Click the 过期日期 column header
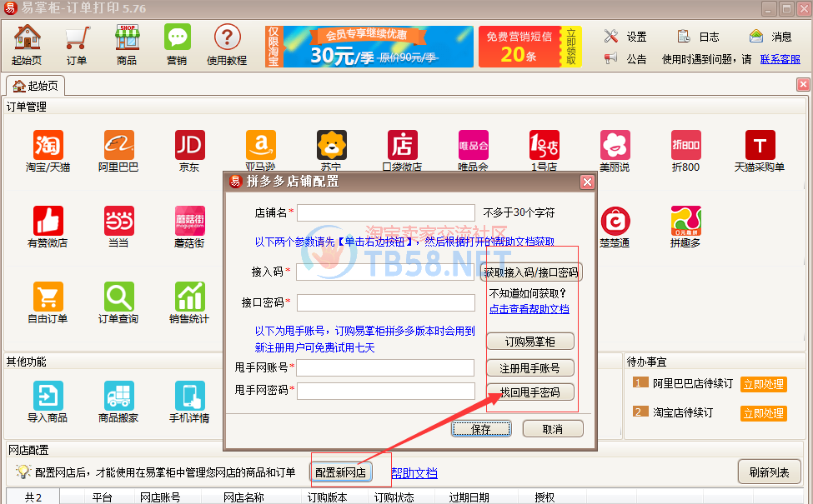The width and height of the screenshot is (813, 504). point(469,497)
